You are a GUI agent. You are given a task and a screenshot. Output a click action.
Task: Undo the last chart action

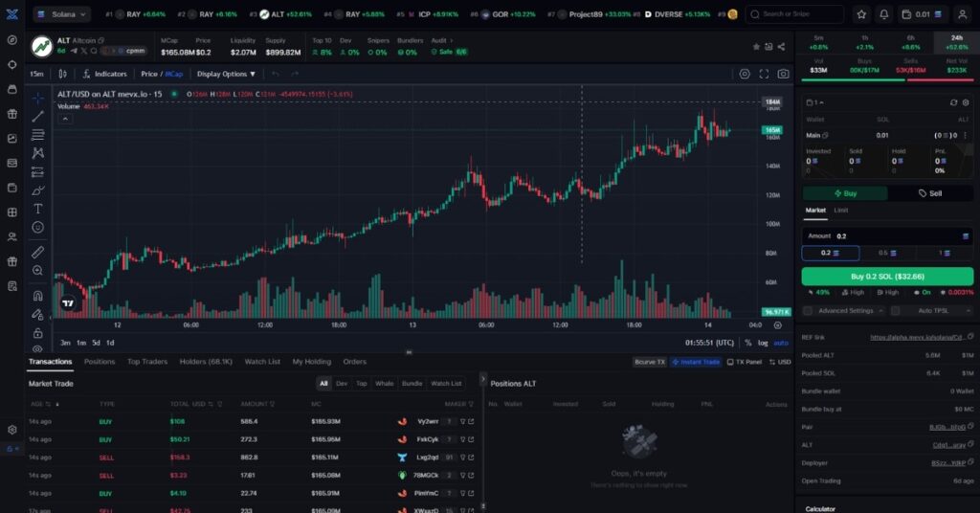coord(276,74)
